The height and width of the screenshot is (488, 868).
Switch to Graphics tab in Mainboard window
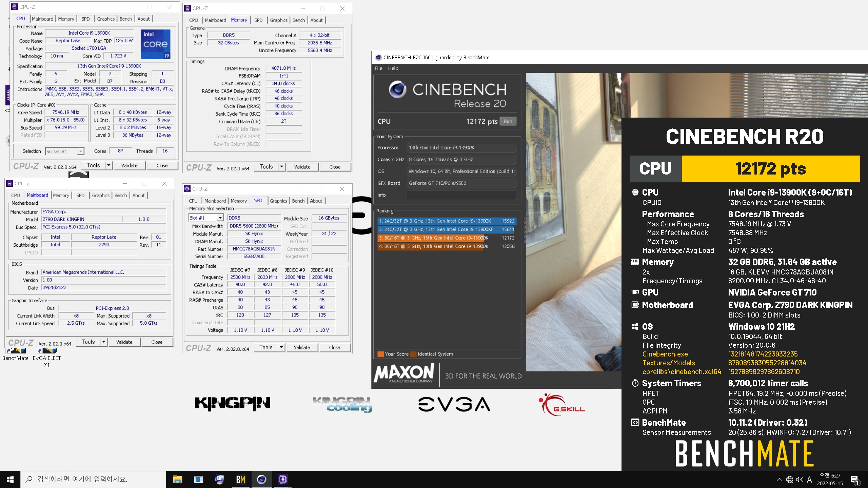point(101,195)
